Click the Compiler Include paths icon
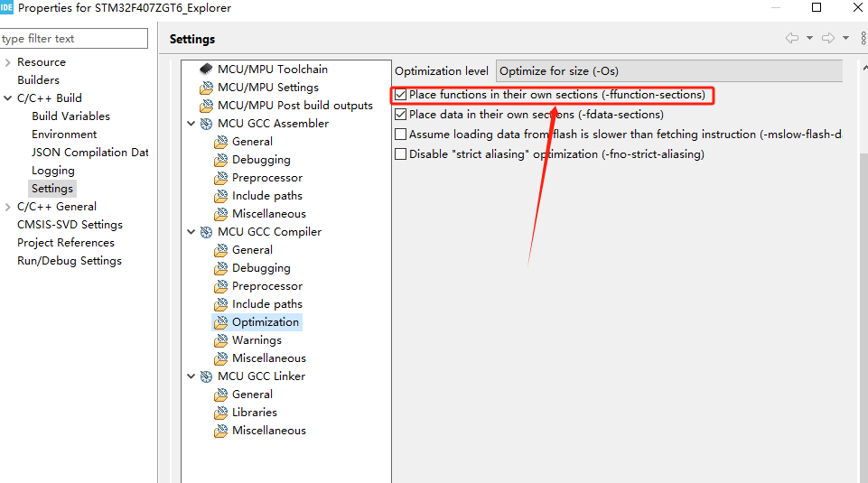This screenshot has height=483, width=868. click(221, 304)
